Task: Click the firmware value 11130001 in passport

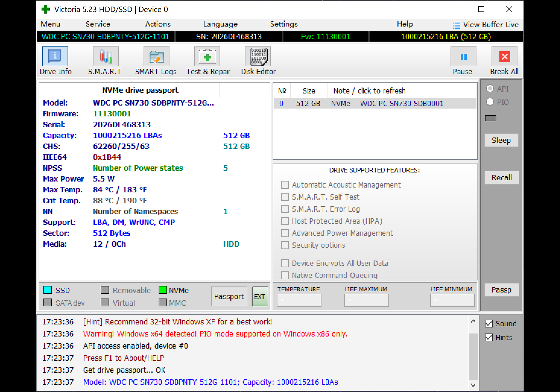Action: tap(112, 114)
